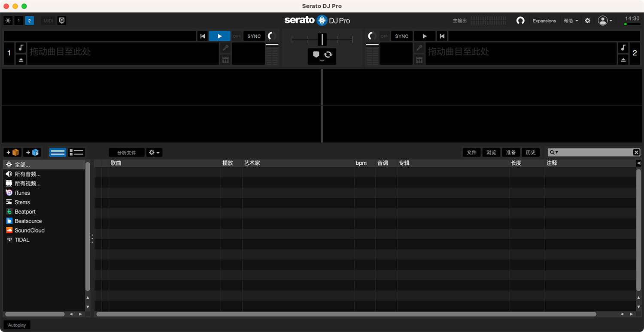Add a new crate with orange box icon
This screenshot has height=332, width=644.
[x=13, y=152]
